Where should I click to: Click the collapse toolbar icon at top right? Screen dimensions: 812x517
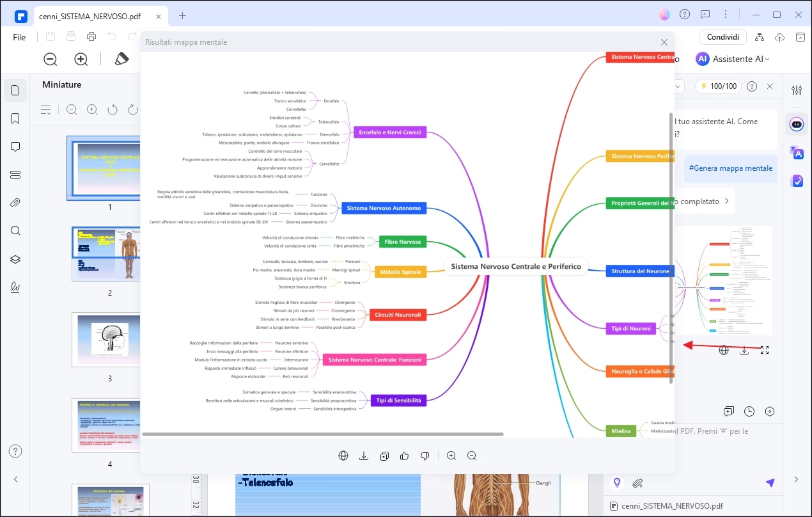(800, 37)
